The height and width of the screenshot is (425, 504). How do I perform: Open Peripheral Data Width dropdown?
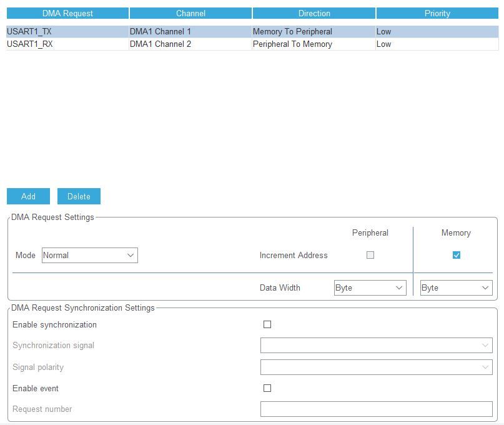coord(370,288)
